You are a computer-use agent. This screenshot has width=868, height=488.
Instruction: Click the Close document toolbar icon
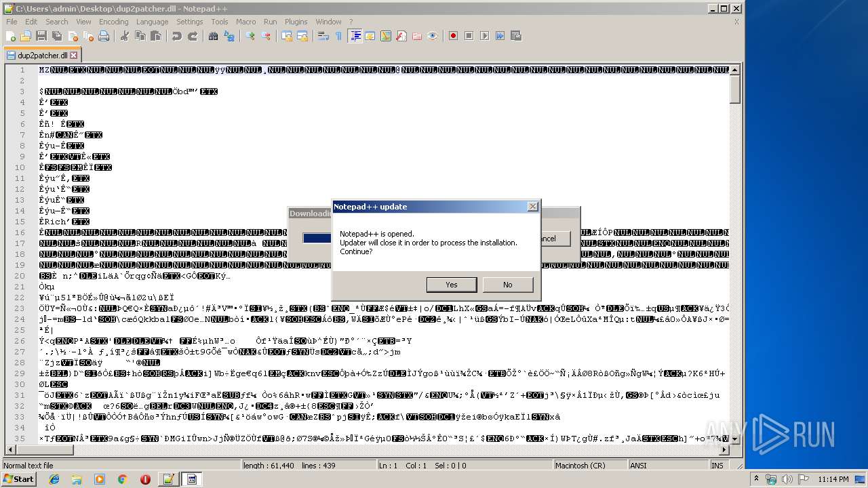[73, 36]
